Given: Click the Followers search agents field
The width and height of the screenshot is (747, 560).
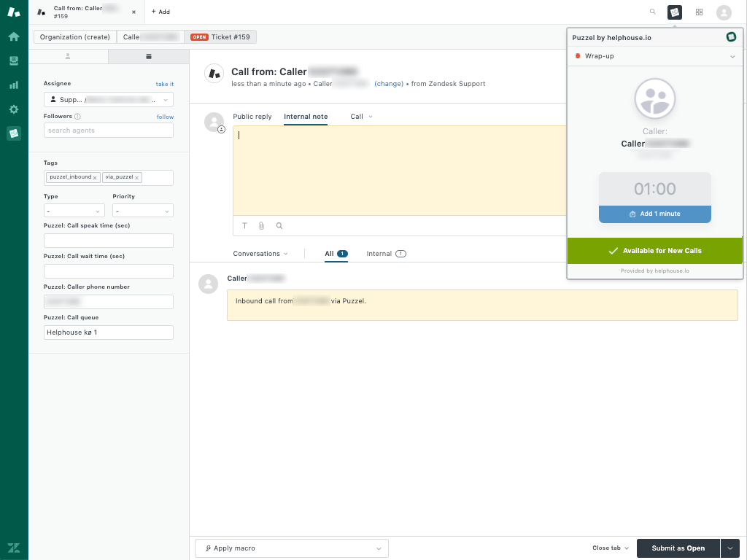Looking at the screenshot, I should pyautogui.click(x=109, y=131).
